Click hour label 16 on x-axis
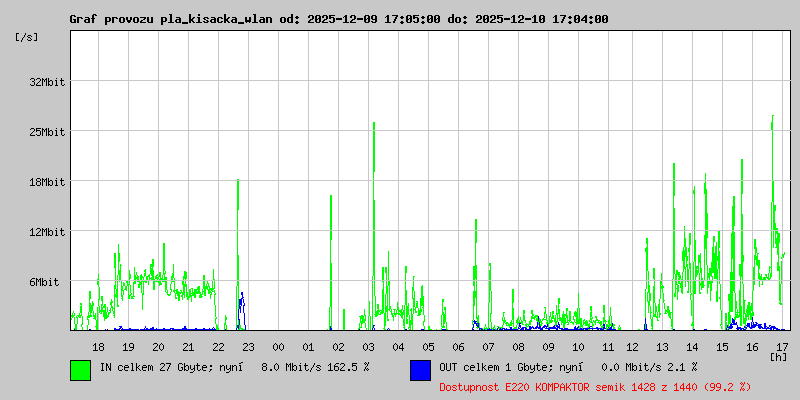This screenshot has width=800, height=400. (x=753, y=347)
